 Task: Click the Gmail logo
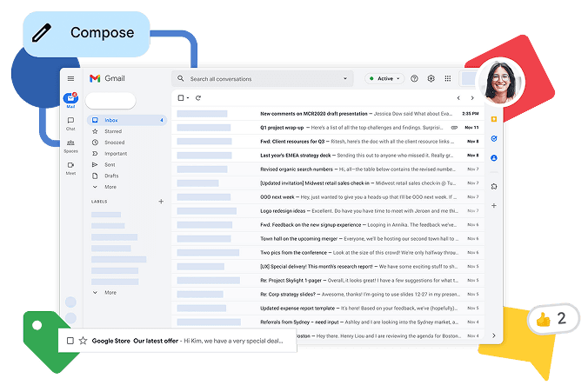107,78
